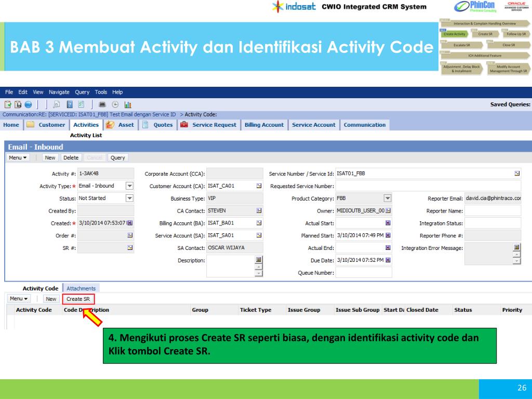Screen dimensions: 532x399
Task: Open the blue question-mark help icon
Action: (70, 104)
